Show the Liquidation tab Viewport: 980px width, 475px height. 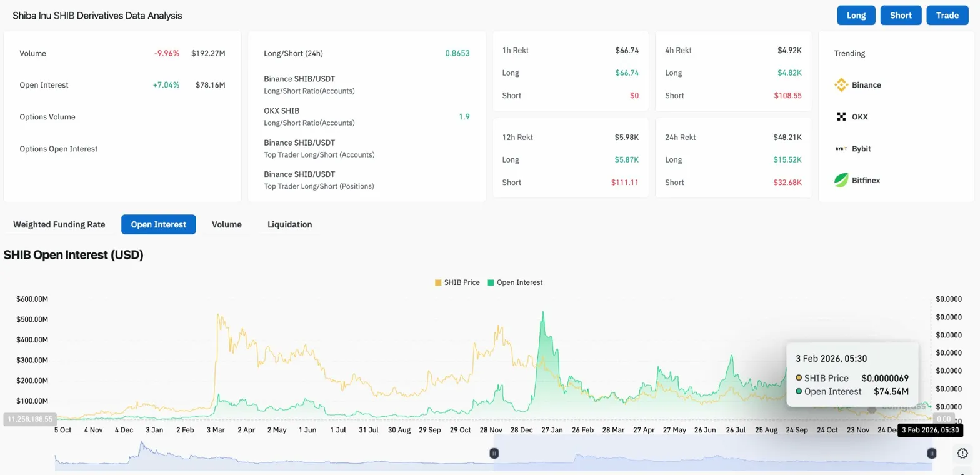(x=289, y=224)
